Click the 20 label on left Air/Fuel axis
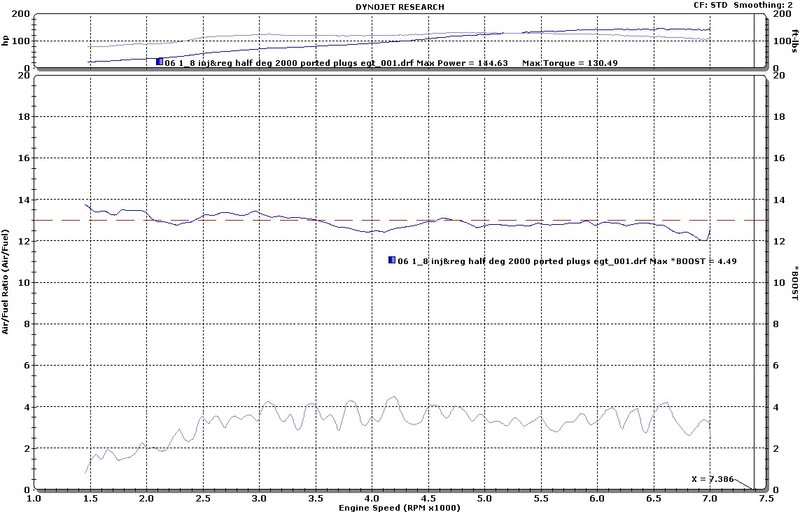This screenshot has height=512, width=800. 23,75
